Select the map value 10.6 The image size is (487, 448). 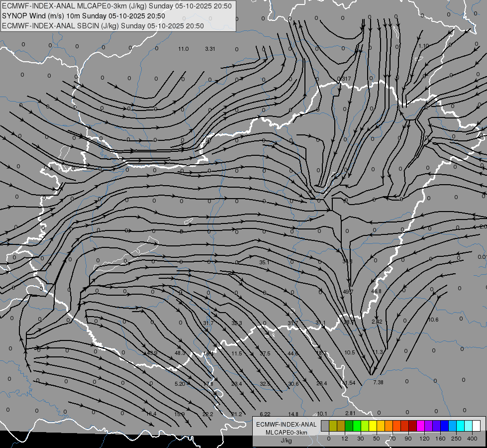coord(433,320)
